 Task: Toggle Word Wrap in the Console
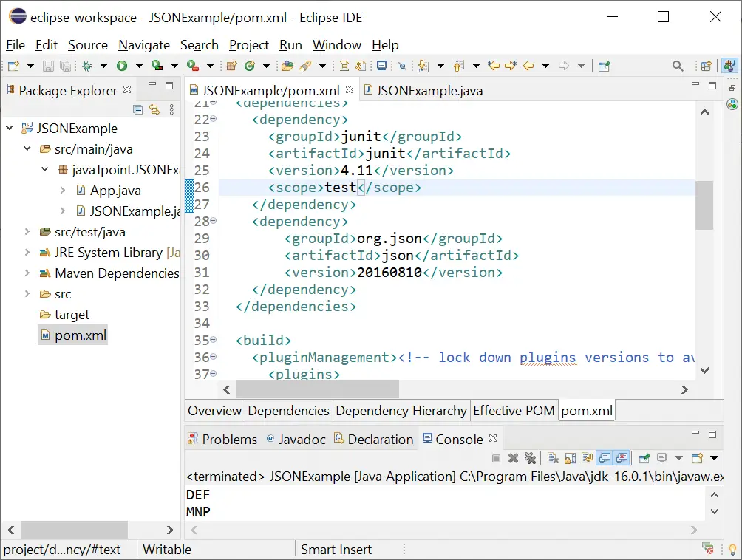tap(586, 458)
